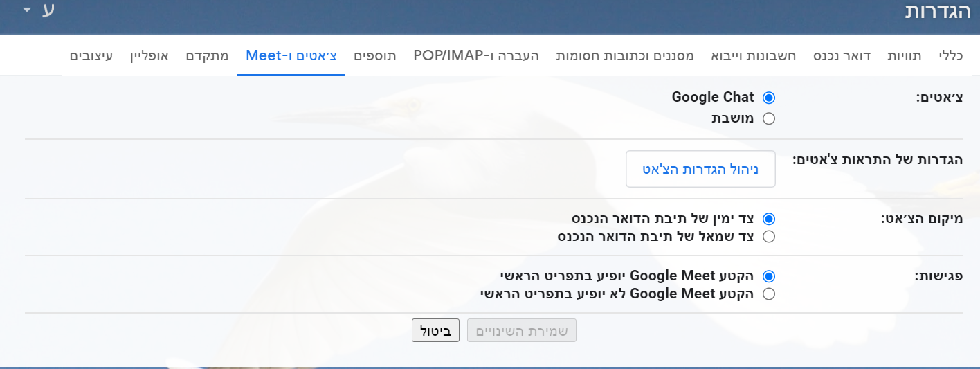The height and width of the screenshot is (369, 980).
Task: Switch to the תוספים tab
Action: [374, 55]
